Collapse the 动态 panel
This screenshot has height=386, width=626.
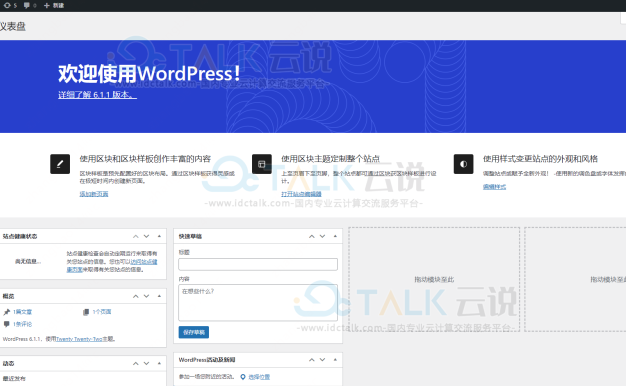(159, 363)
